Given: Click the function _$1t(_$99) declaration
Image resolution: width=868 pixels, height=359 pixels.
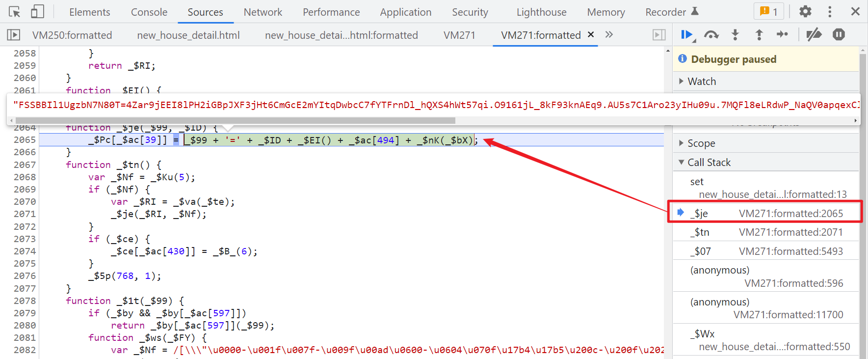Looking at the screenshot, I should click(x=125, y=301).
